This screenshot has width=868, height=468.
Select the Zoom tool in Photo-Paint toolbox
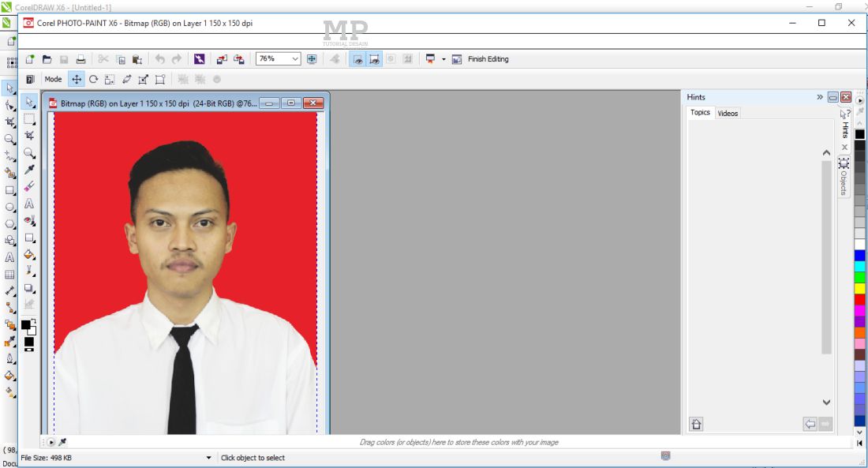[29, 153]
